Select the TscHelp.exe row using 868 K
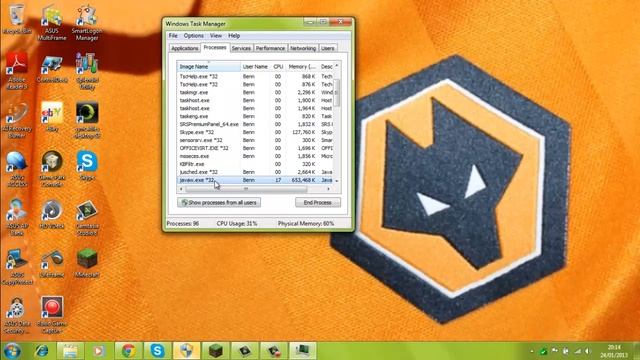This screenshot has width=640, height=360. tap(255, 76)
